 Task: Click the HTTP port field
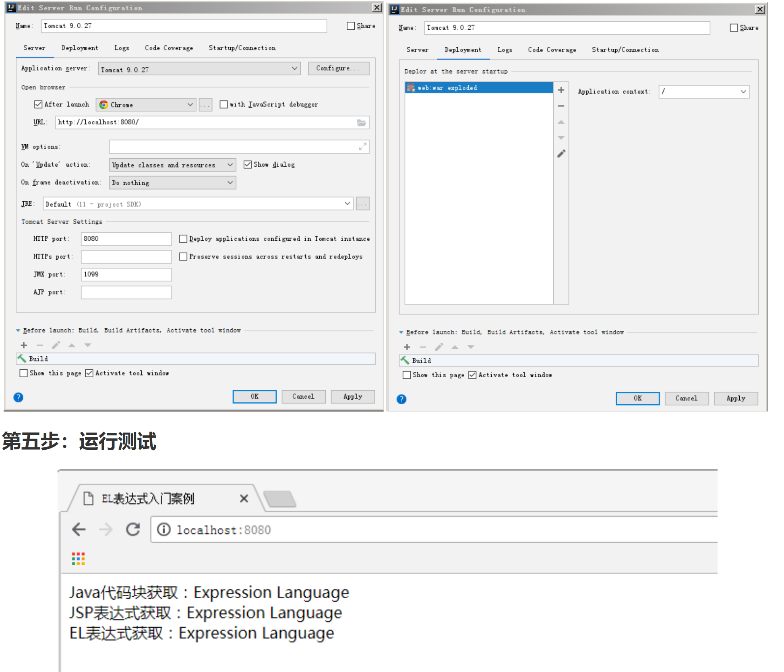coord(126,239)
